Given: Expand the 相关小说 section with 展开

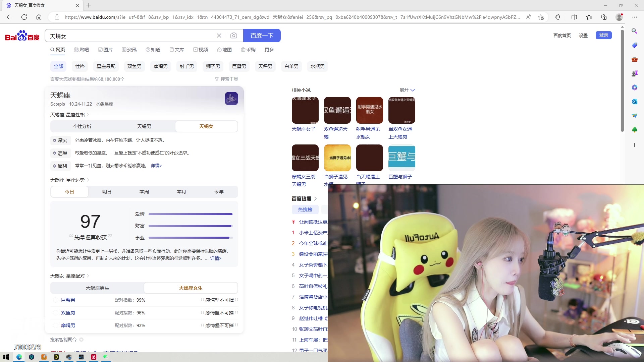Looking at the screenshot, I should tap(407, 90).
